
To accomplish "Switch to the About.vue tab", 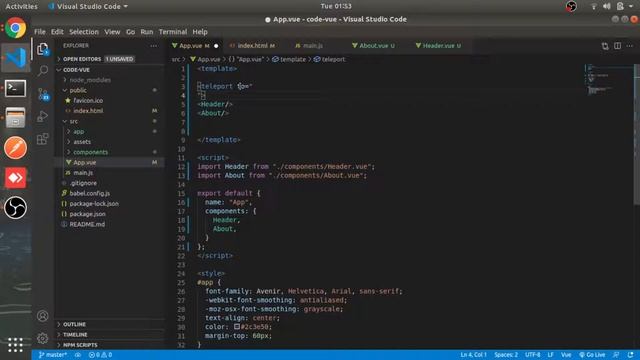I will click(373, 46).
